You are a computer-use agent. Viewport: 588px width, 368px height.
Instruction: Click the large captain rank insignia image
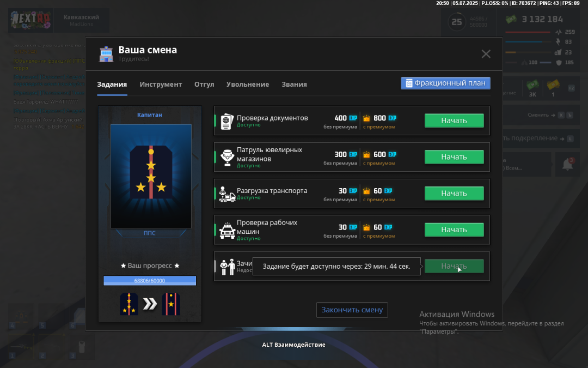click(151, 176)
